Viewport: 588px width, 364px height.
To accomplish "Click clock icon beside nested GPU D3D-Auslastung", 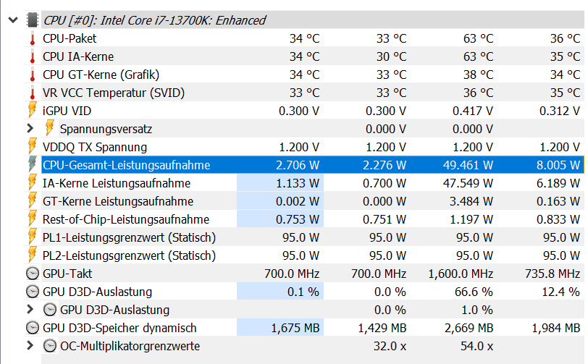I will pos(50,310).
